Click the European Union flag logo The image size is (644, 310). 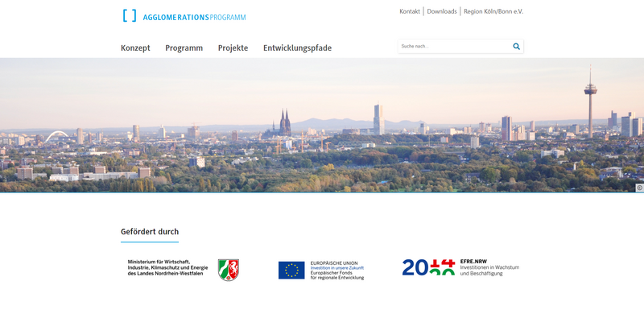[x=291, y=271]
